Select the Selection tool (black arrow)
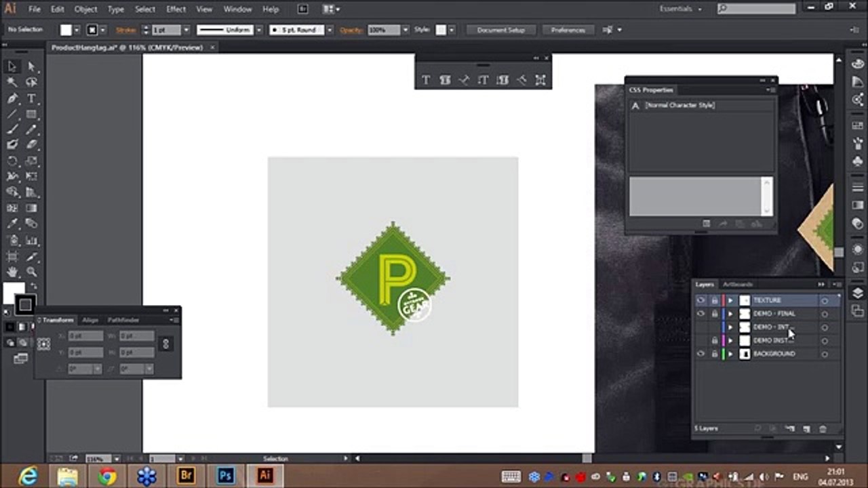This screenshot has height=488, width=868. (x=12, y=66)
